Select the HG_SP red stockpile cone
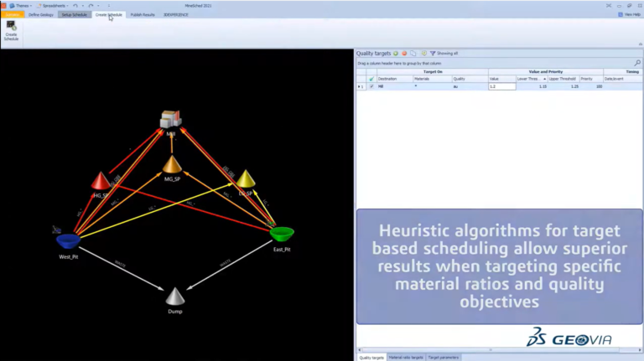Viewport: 644px width, 361px height. point(101,181)
